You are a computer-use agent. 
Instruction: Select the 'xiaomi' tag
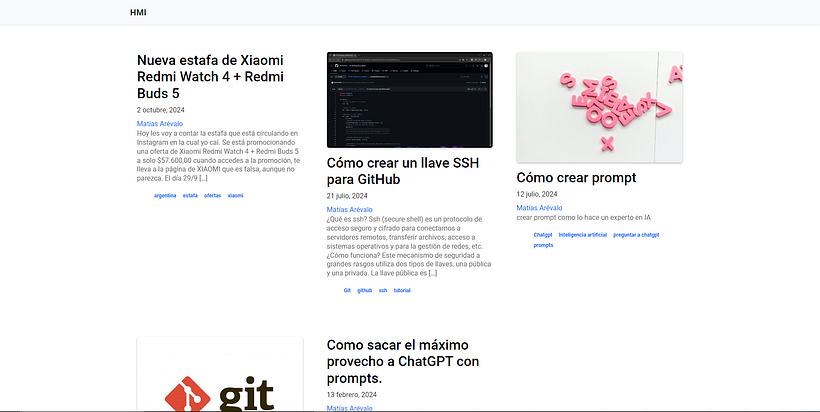click(x=235, y=196)
